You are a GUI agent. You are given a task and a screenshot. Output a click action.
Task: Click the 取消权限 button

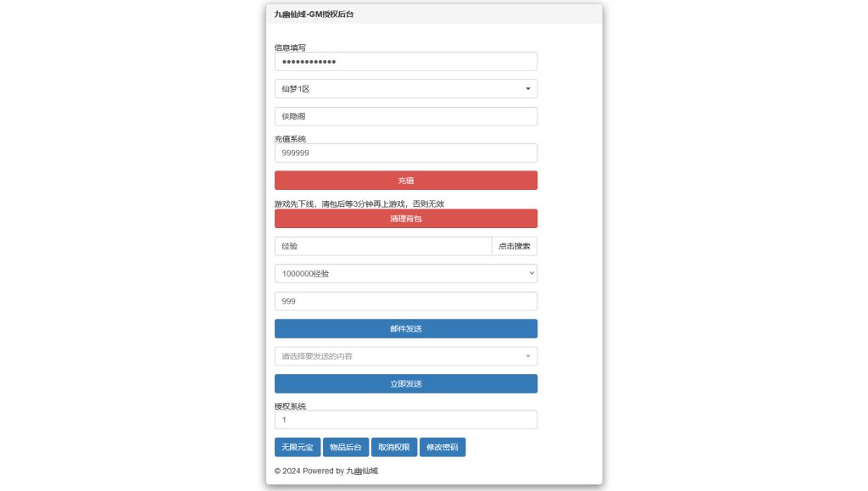tap(393, 448)
